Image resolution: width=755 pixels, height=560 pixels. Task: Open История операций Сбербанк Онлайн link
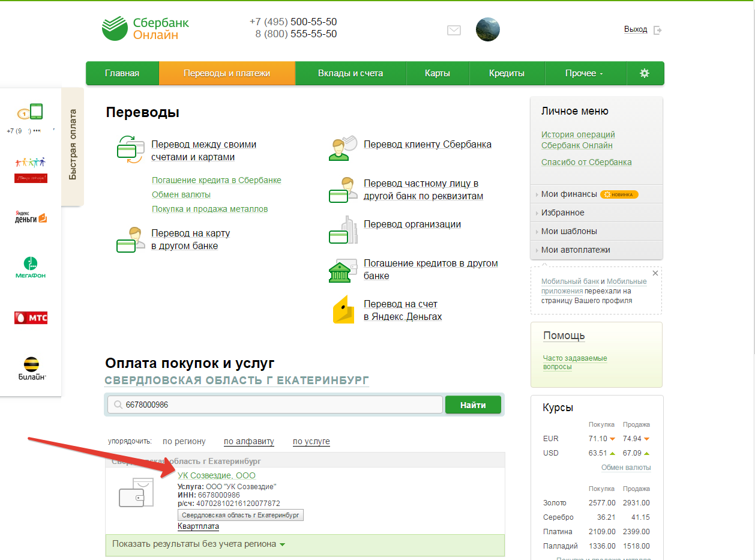[x=578, y=140]
